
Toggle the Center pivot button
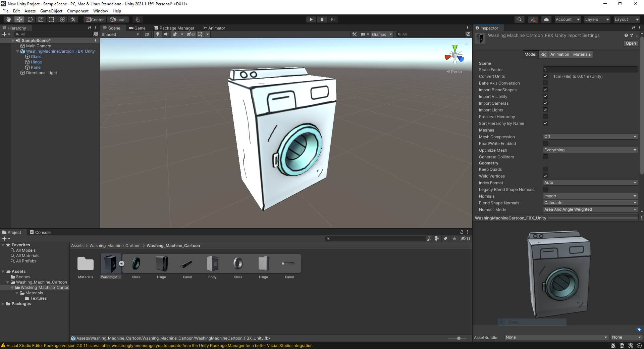pos(95,19)
